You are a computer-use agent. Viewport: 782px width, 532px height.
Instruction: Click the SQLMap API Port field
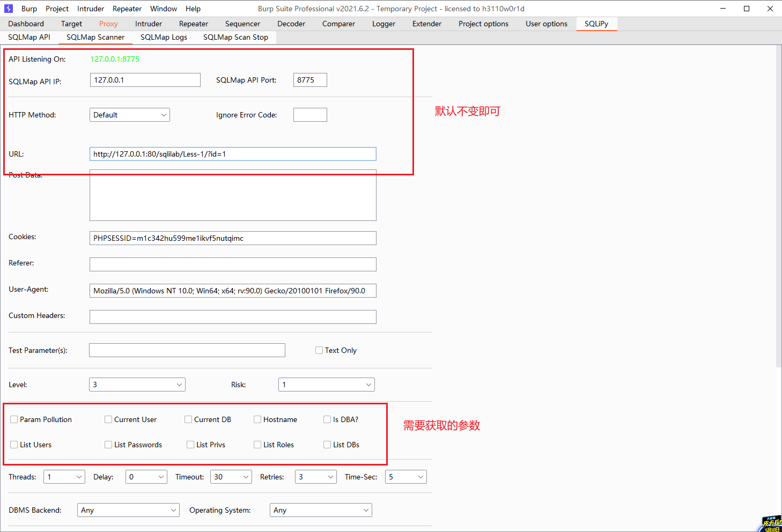[x=310, y=80]
